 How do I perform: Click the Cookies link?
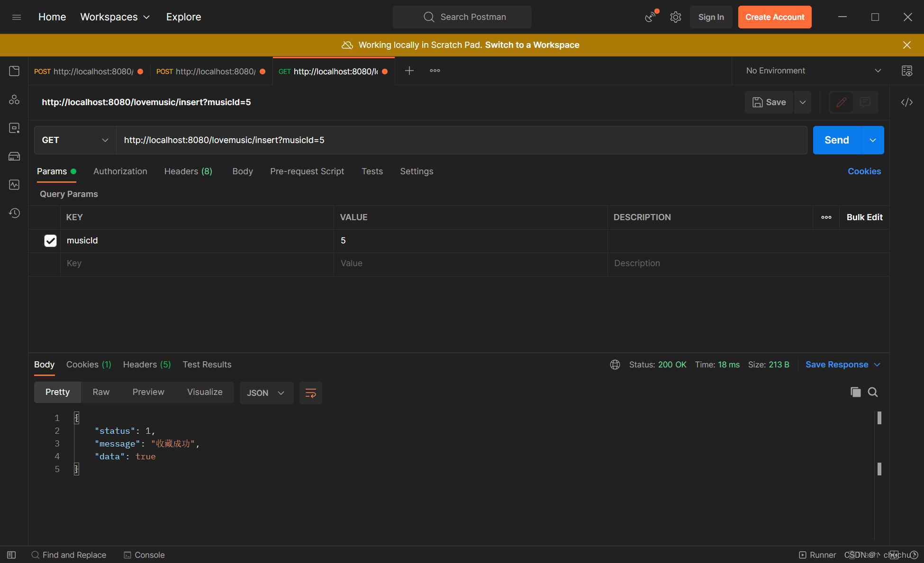864,171
